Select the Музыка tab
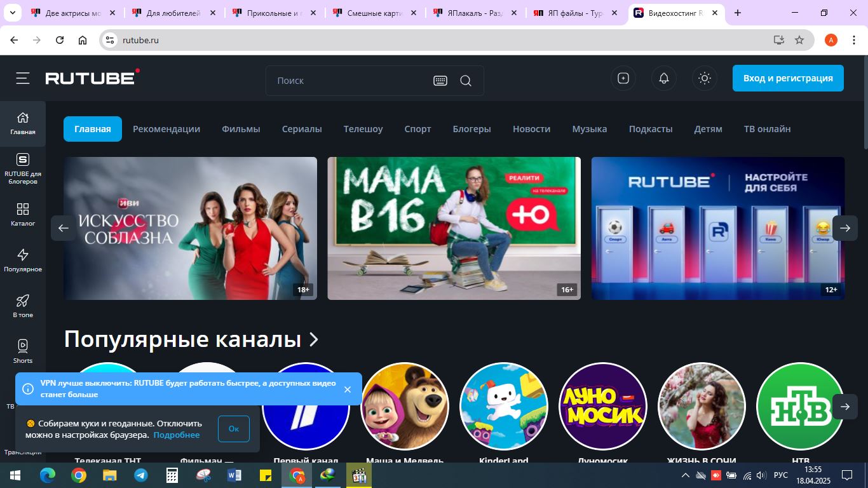 [590, 129]
